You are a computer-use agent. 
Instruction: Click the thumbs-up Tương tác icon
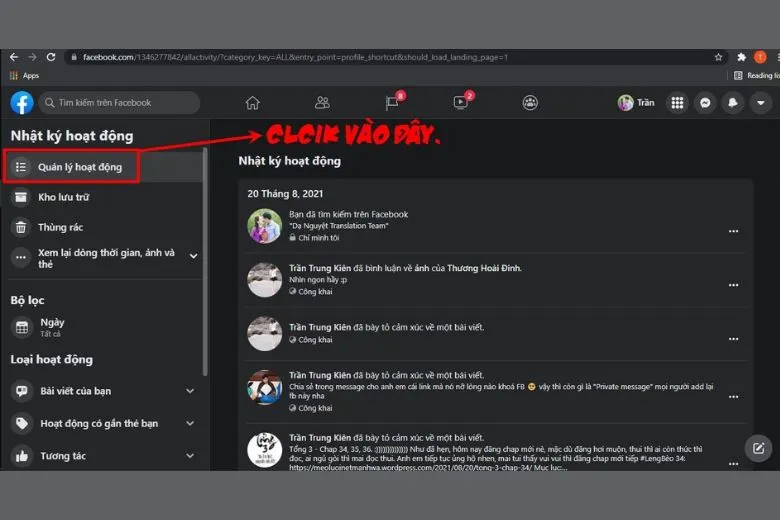pos(21,456)
